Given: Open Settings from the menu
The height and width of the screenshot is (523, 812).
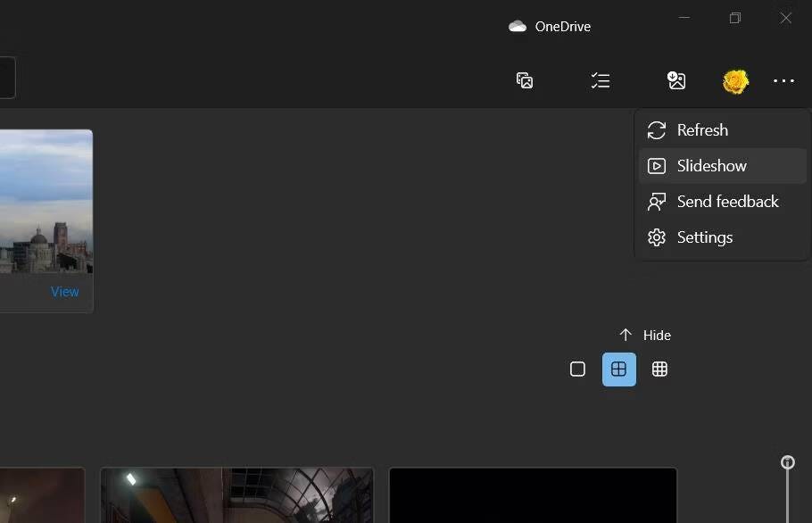Looking at the screenshot, I should pos(704,237).
